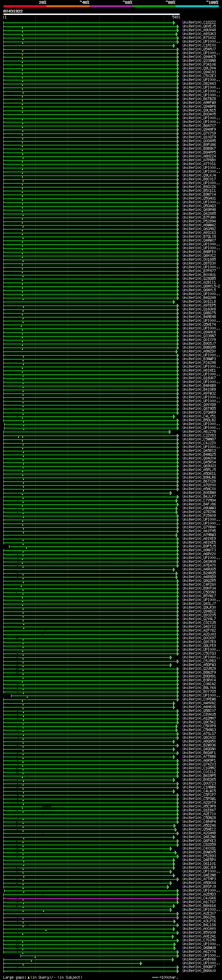Select the UniRef100_Q45RS3 label

(199, 451)
